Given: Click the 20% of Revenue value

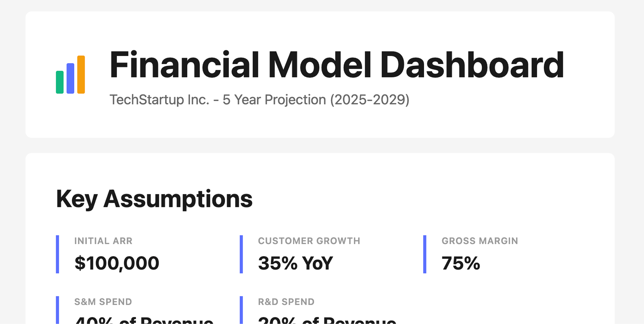Looking at the screenshot, I should [x=327, y=320].
